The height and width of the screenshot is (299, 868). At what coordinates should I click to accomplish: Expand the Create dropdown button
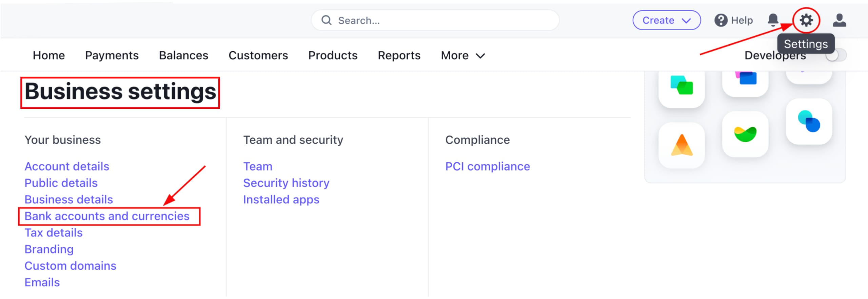[666, 20]
